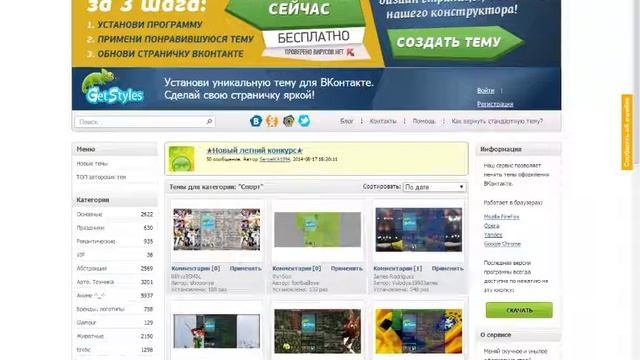
Task: Click the БЕСПЛАТНО banner label
Action: click(x=313, y=38)
